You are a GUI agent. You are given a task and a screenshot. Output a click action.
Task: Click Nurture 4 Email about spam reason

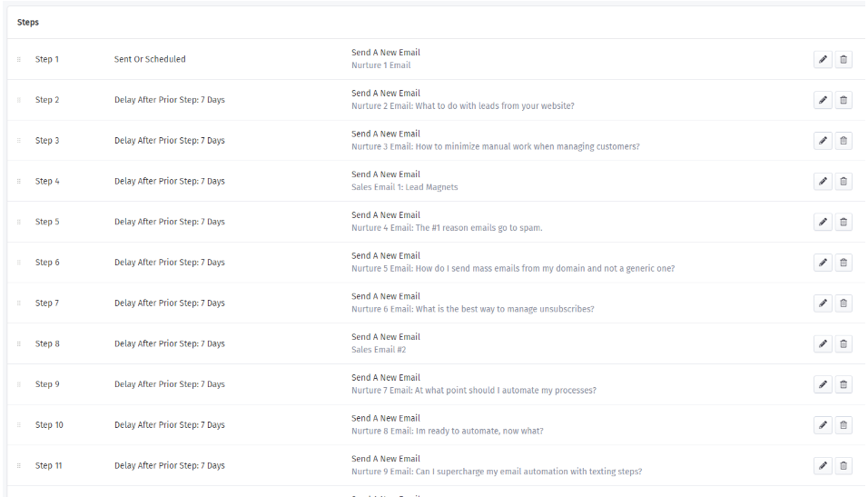tap(447, 228)
